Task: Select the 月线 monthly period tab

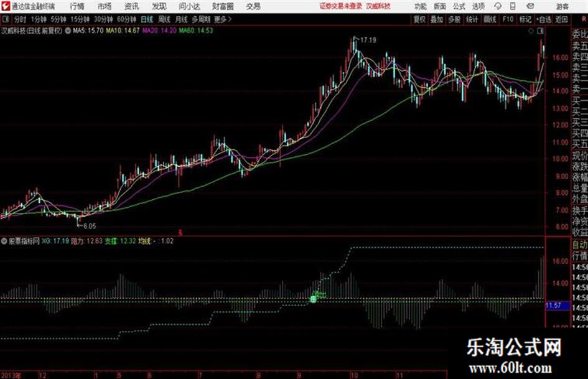Action: click(x=182, y=19)
